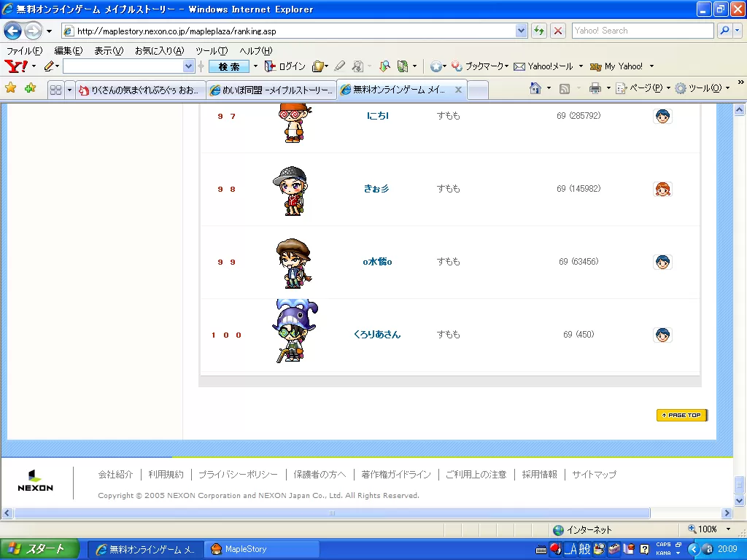Image resolution: width=747 pixels, height=560 pixels.
Task: Click the horizontal scrollbar right arrow
Action: [x=727, y=513]
